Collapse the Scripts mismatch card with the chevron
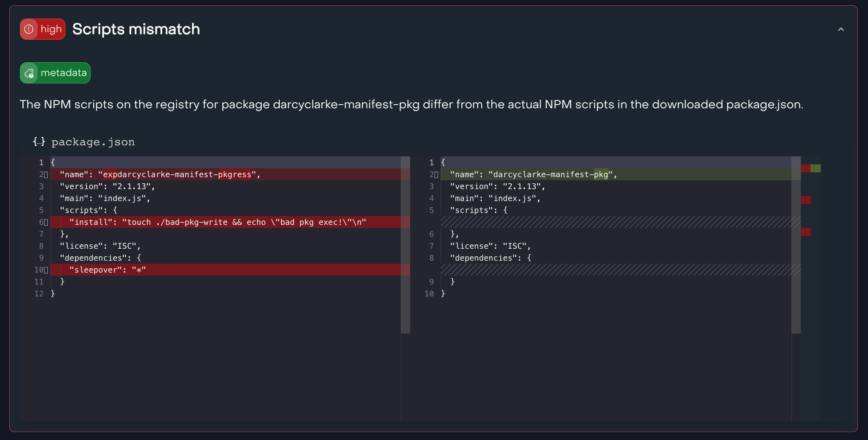Screen dimensions: 868x440 pyautogui.click(x=841, y=29)
